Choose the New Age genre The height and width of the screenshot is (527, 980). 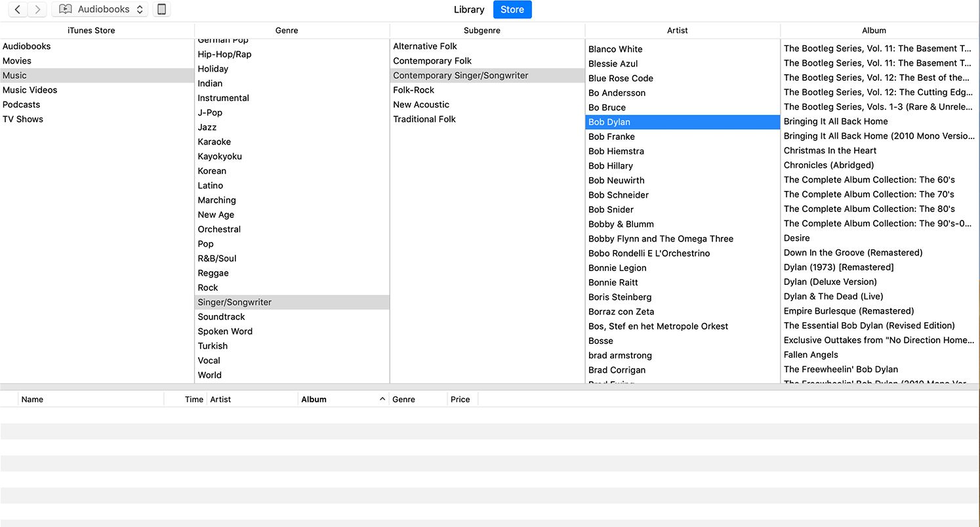click(x=292, y=215)
